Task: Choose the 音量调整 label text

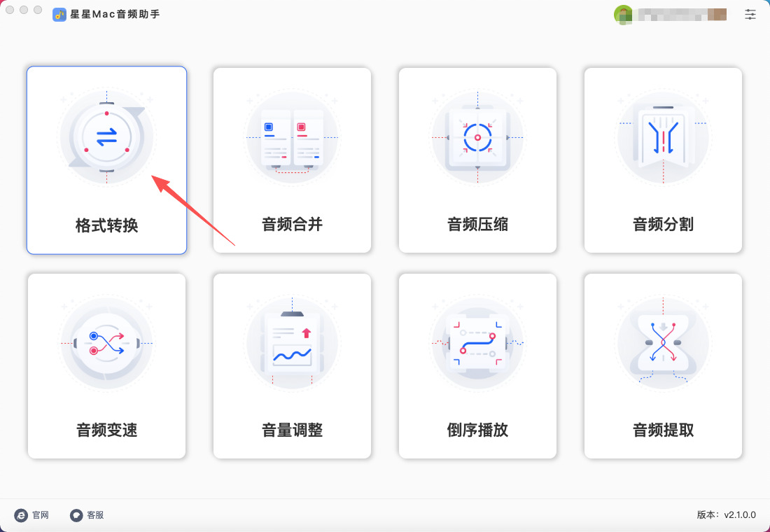Action: [x=292, y=430]
